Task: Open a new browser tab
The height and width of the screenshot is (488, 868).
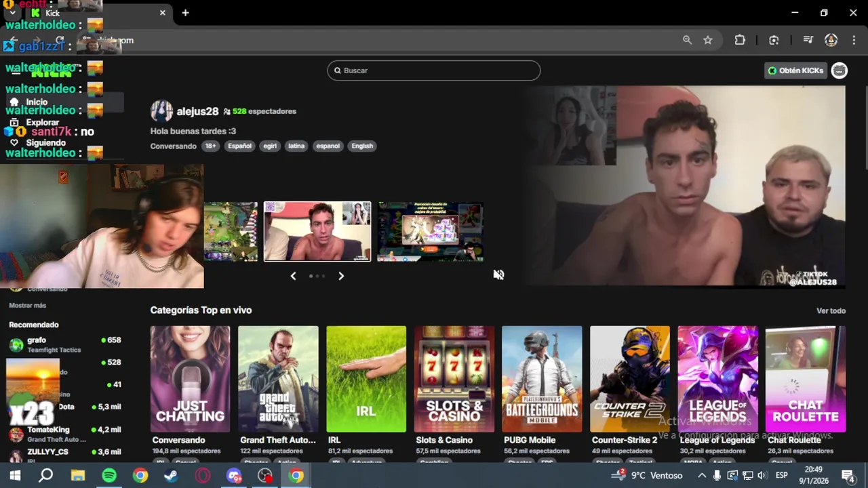Action: pos(185,13)
